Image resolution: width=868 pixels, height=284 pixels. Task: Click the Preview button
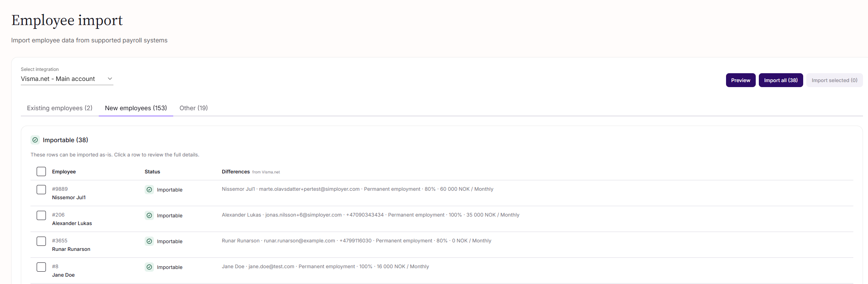[x=741, y=80]
